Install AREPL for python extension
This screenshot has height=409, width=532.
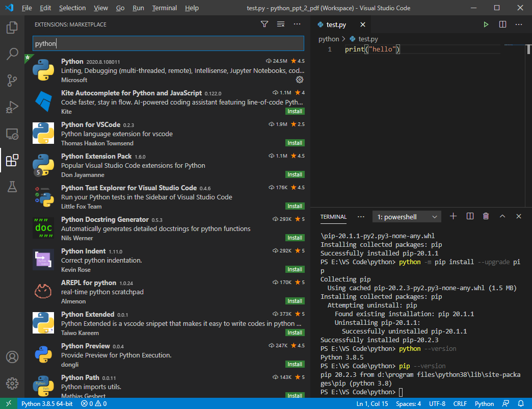tap(295, 301)
